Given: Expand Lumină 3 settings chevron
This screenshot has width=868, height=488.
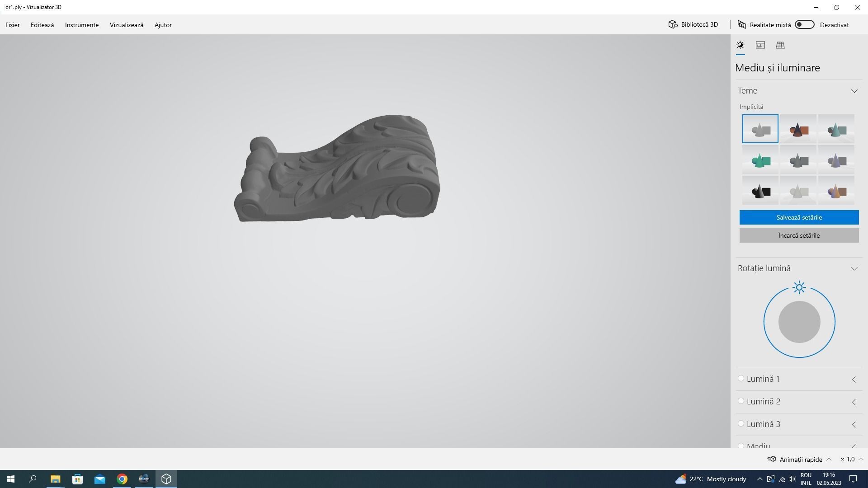Looking at the screenshot, I should 854,425.
